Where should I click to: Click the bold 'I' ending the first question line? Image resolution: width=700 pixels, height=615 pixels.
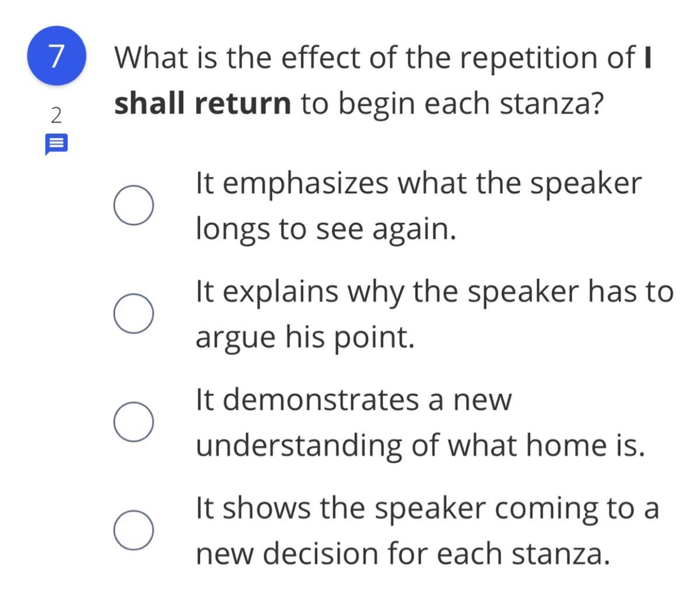646,57
